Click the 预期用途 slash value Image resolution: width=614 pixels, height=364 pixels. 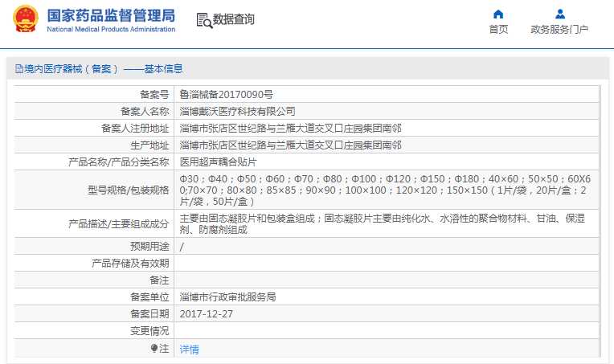(x=182, y=247)
